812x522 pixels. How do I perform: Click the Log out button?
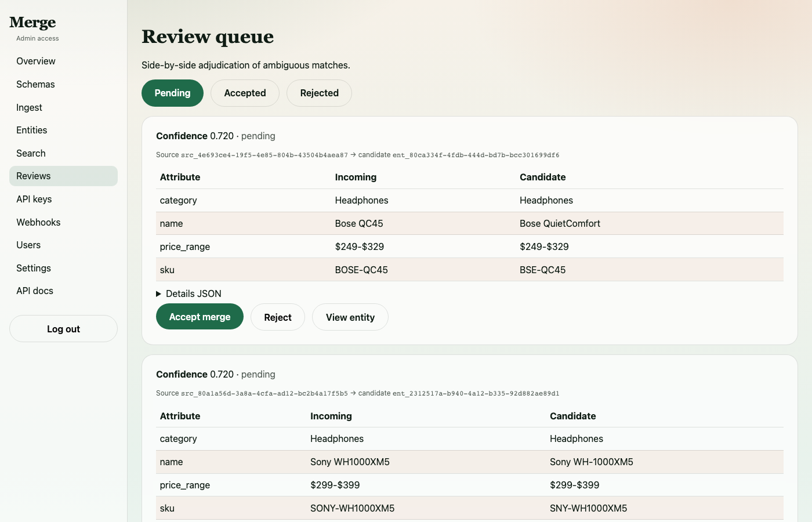[63, 329]
